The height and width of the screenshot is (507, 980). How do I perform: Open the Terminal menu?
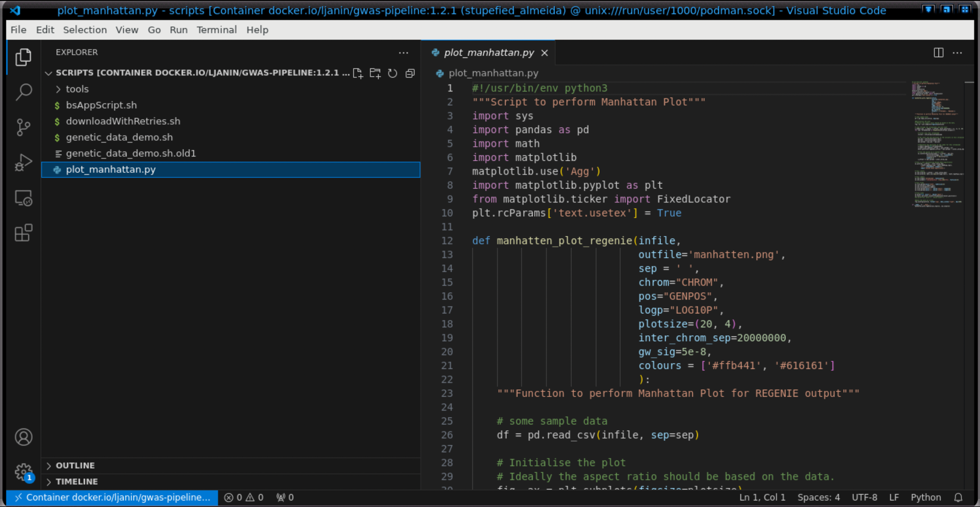click(x=216, y=30)
